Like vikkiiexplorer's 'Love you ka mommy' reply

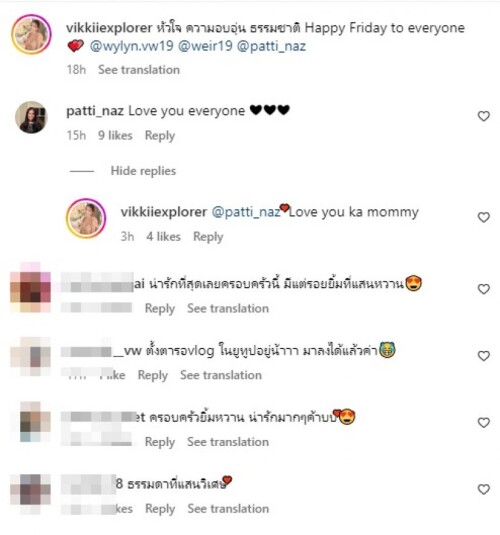[483, 217]
